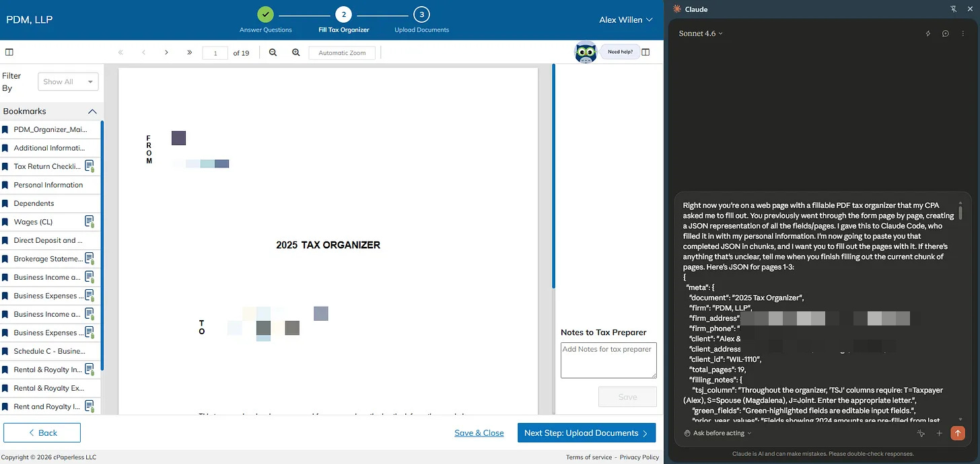The image size is (980, 464).
Task: Toggle the right notes panel icon
Action: (x=645, y=52)
